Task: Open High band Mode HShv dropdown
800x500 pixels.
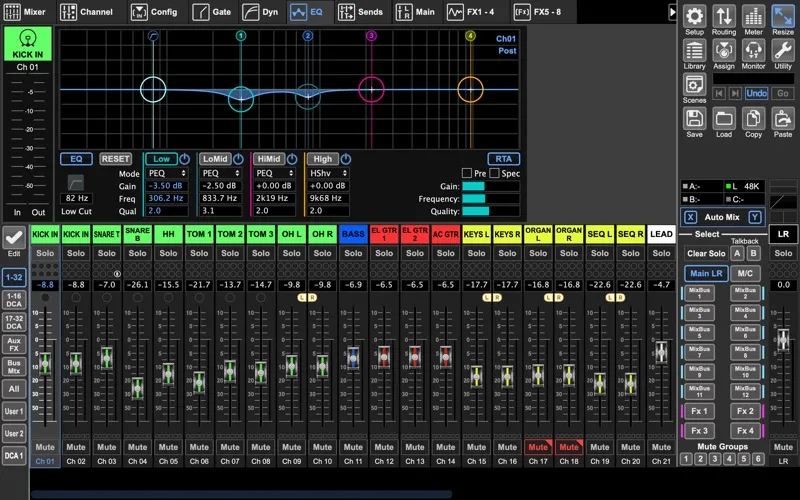Action: [x=328, y=173]
